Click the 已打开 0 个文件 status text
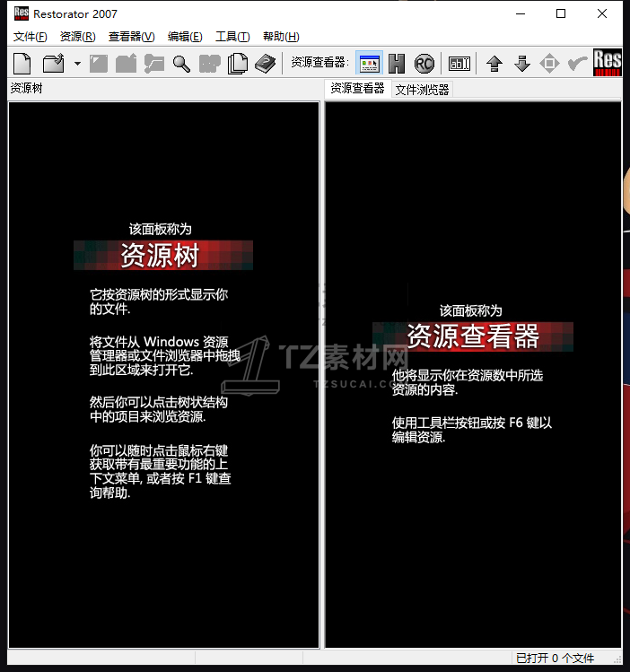 (555, 658)
